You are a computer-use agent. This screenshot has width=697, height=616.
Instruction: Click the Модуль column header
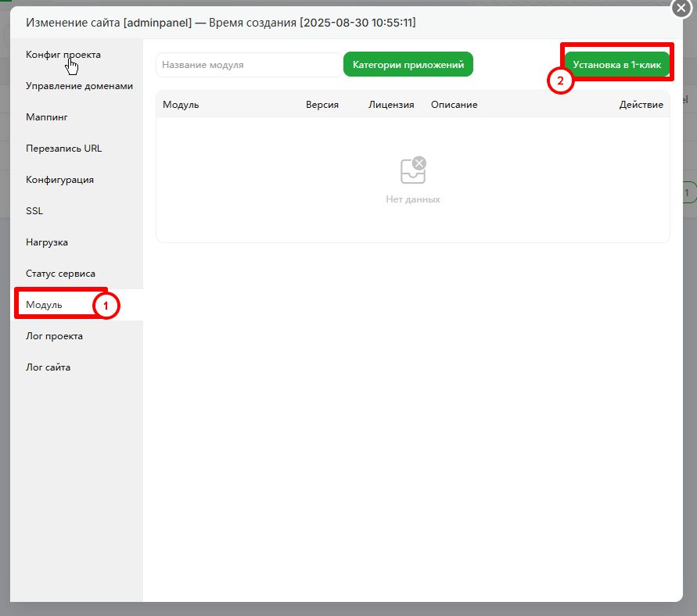[181, 105]
